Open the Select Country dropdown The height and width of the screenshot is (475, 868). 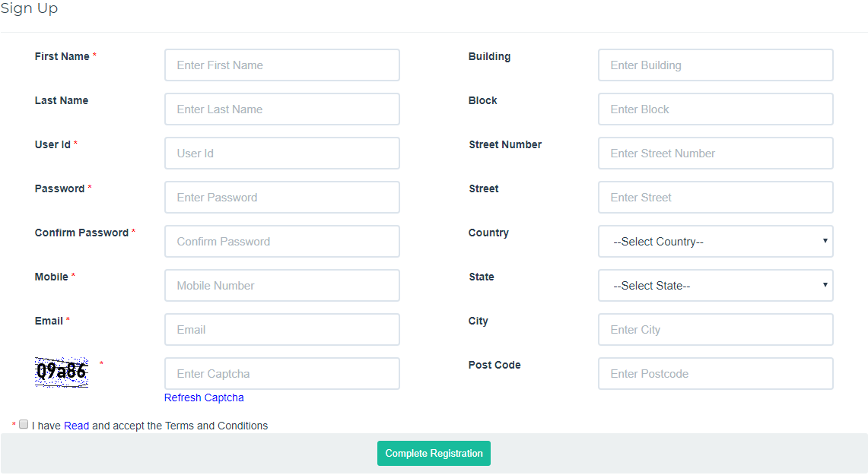pyautogui.click(x=714, y=241)
